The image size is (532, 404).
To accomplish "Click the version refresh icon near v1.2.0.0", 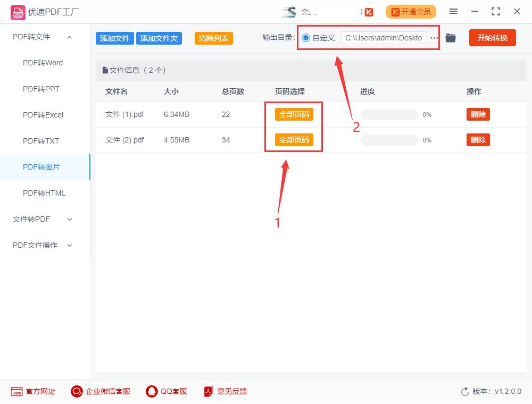I will point(464,391).
